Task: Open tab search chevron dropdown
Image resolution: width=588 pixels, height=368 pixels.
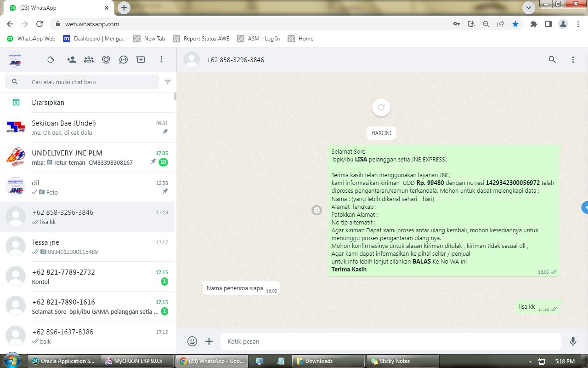Action: click(529, 8)
